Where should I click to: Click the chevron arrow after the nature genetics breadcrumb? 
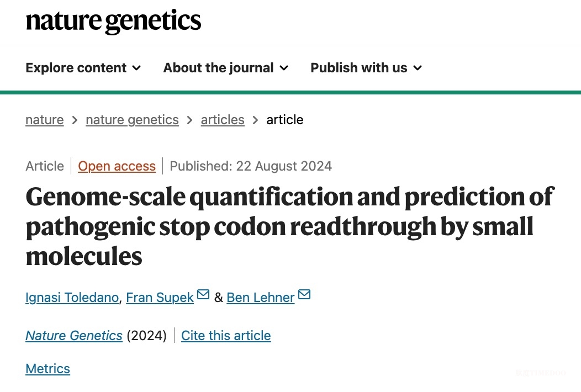(x=190, y=120)
